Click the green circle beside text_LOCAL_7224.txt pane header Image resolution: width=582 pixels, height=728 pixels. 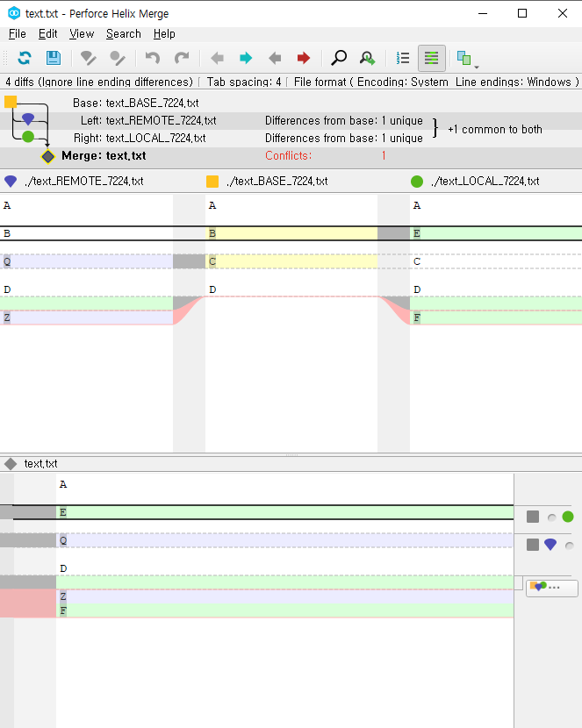coord(417,181)
